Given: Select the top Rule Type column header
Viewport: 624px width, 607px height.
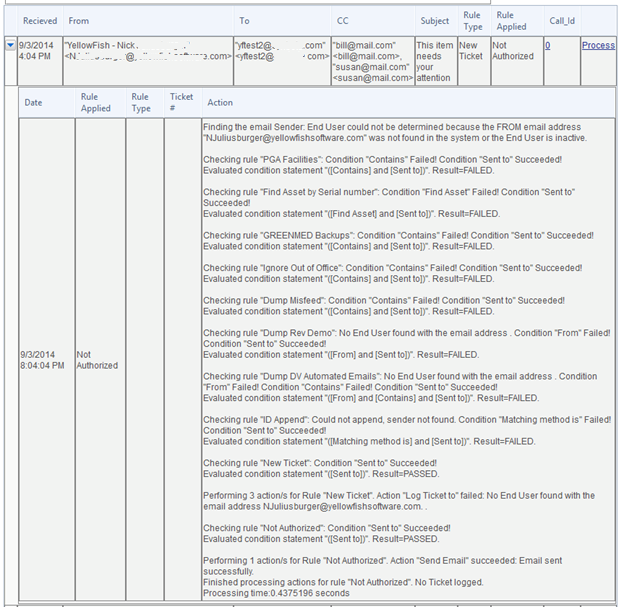Looking at the screenshot, I should pyautogui.click(x=473, y=21).
